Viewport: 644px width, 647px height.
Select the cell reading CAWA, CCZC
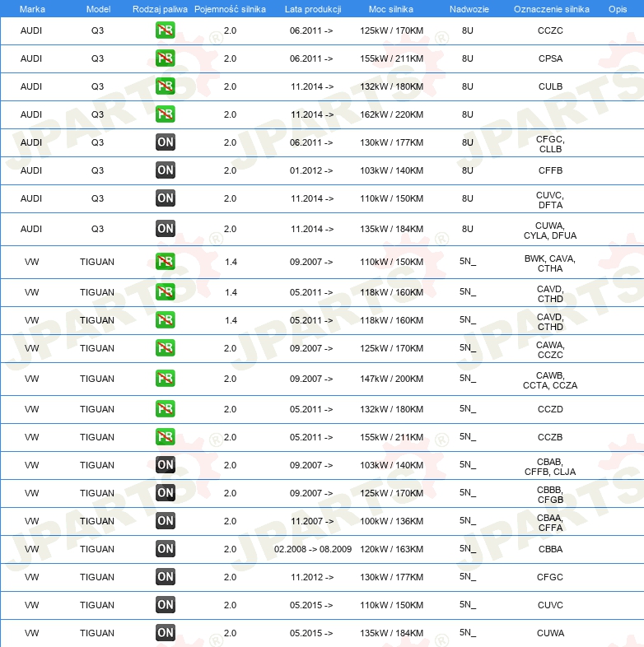tap(550, 350)
